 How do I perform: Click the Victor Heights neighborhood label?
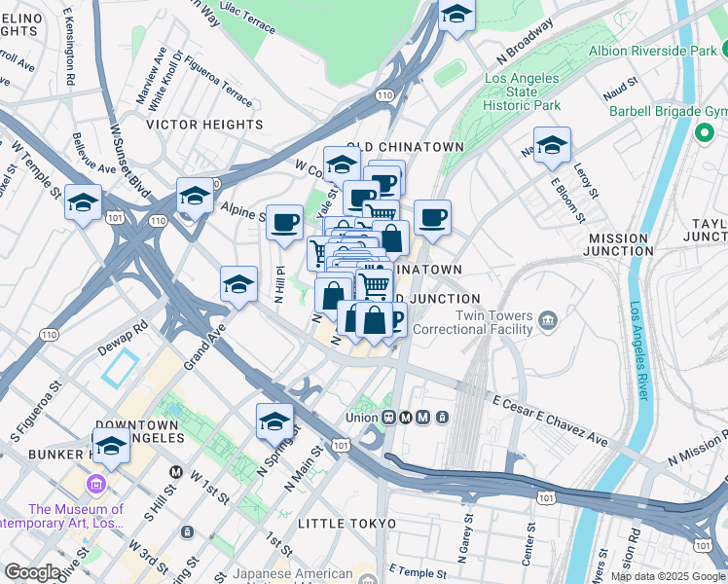pos(204,125)
